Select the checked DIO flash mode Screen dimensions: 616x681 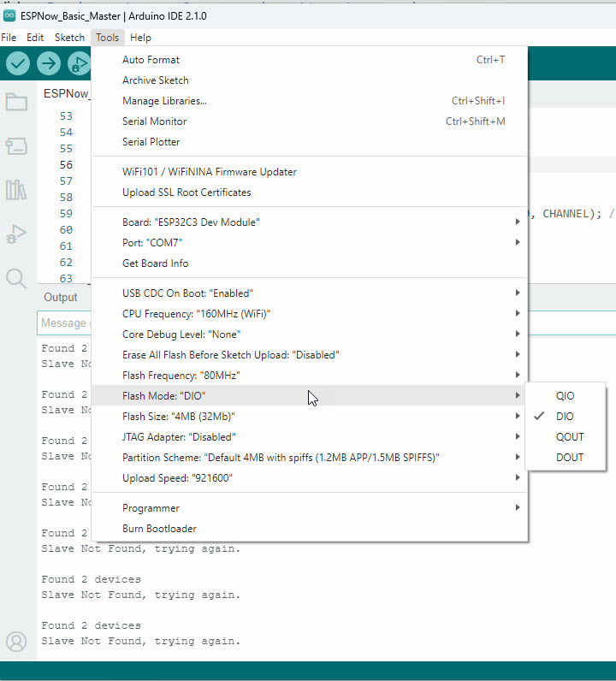(x=566, y=416)
